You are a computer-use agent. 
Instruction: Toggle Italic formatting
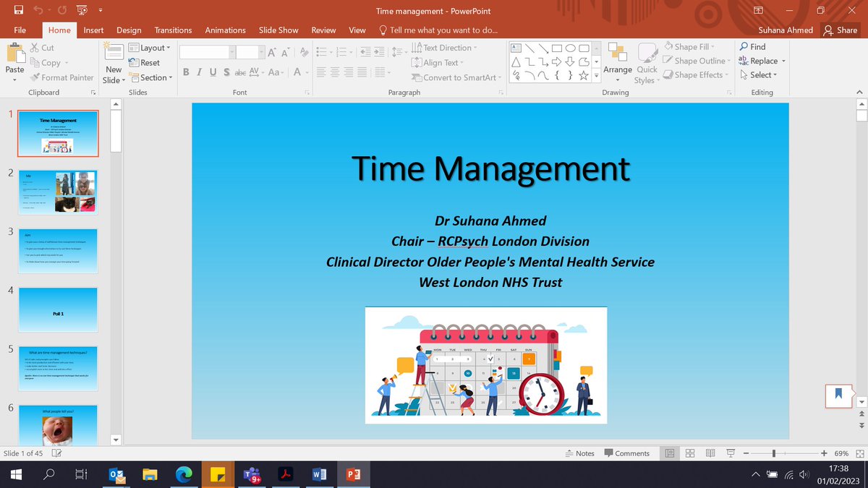[x=200, y=72]
